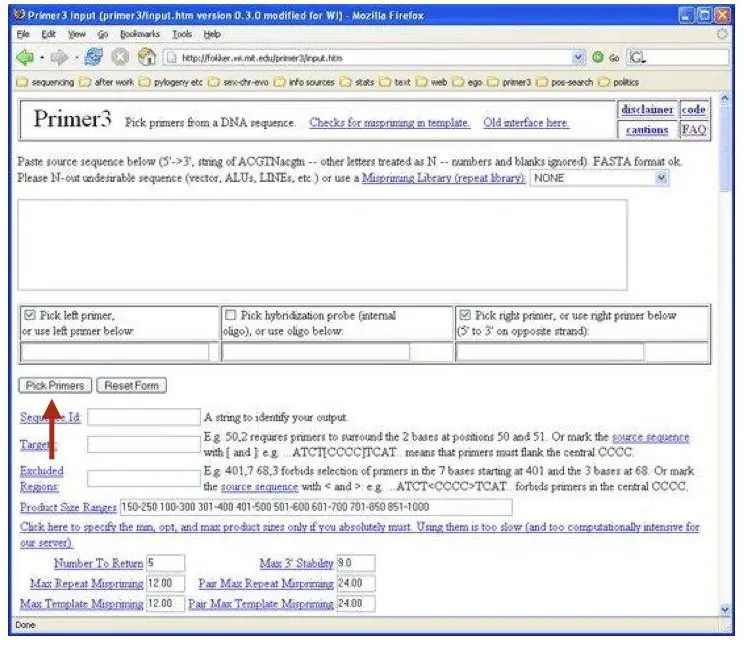Open the Back button history dropdown arrow
The image size is (744, 650).
(x=42, y=58)
